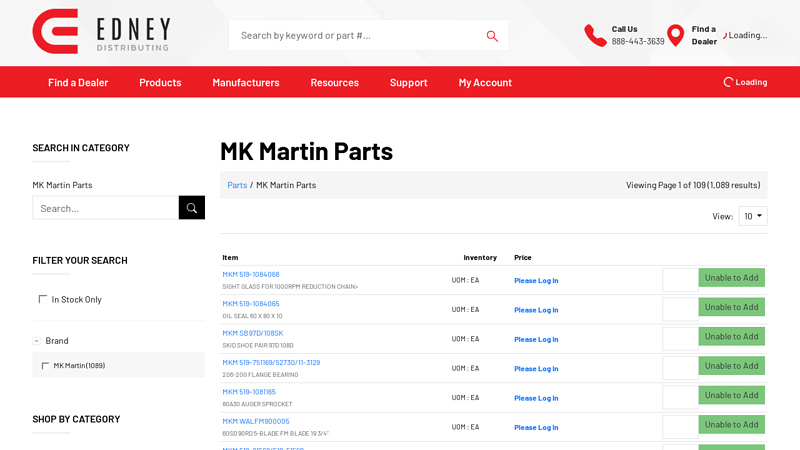800x450 pixels.
Task: Open the View results-per-page dropdown
Action: point(753,216)
